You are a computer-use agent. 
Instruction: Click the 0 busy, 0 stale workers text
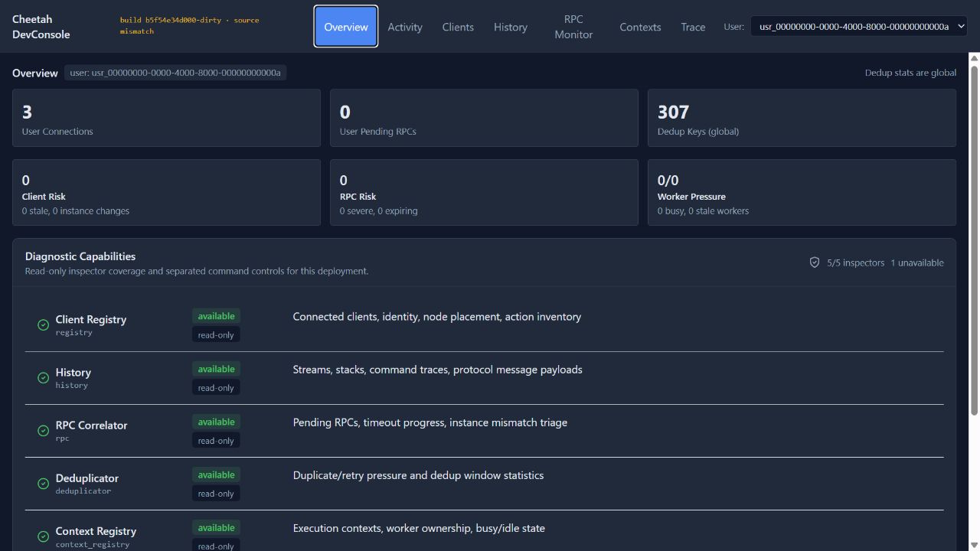[703, 210]
